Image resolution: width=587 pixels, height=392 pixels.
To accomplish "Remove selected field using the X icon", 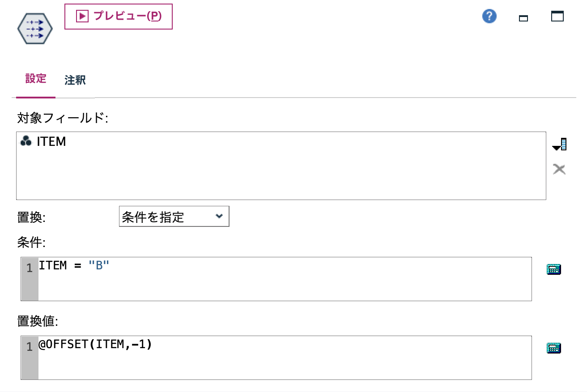I will pos(559,169).
